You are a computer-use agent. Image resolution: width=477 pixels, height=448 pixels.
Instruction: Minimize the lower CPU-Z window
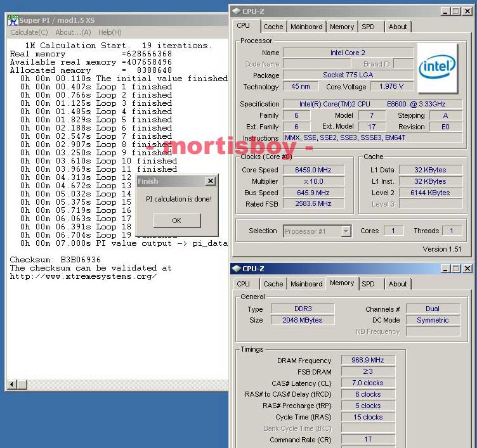[445, 269]
